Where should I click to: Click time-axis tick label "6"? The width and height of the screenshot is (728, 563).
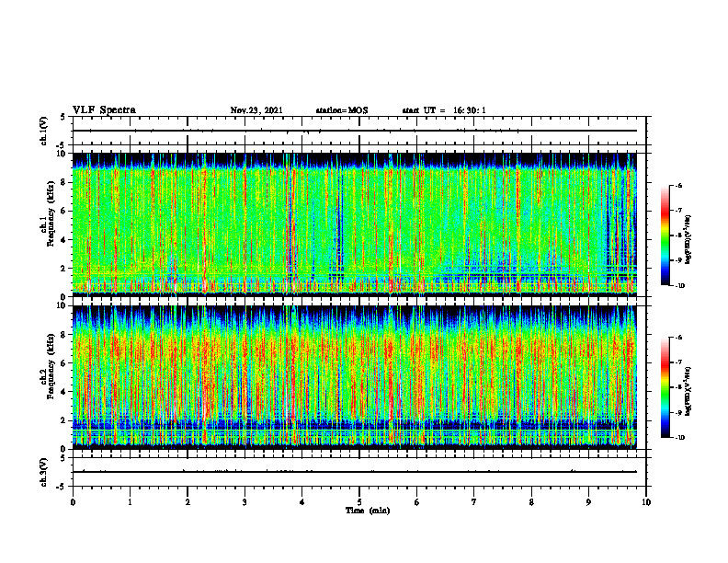pyautogui.click(x=417, y=502)
